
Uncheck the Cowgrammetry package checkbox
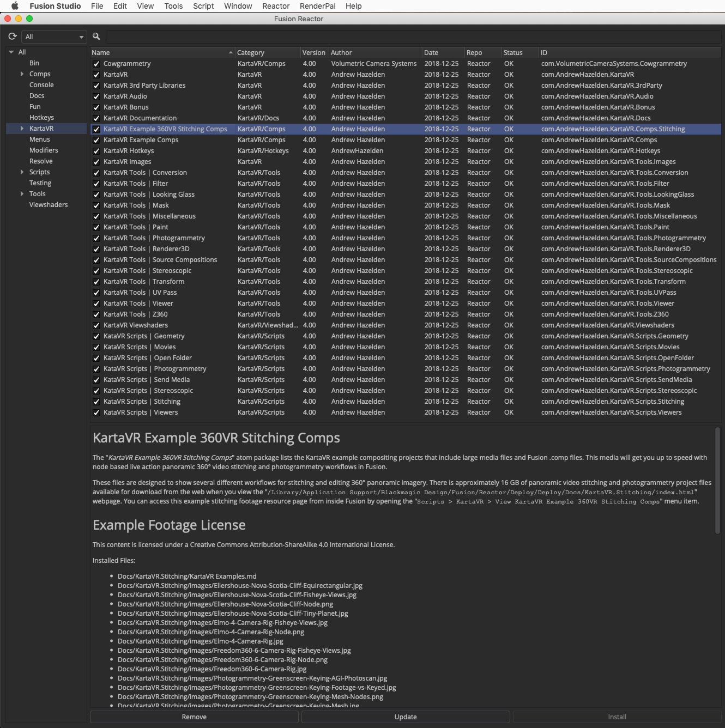click(x=96, y=64)
